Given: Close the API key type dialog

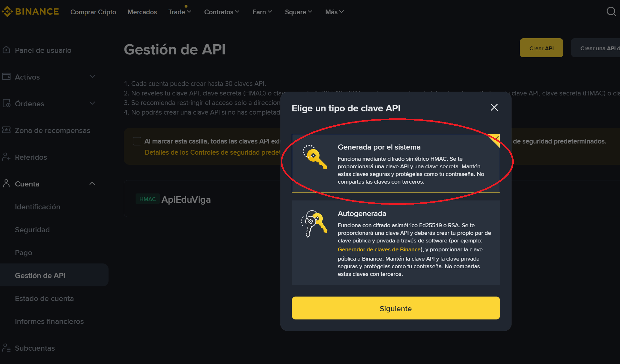Looking at the screenshot, I should point(494,107).
